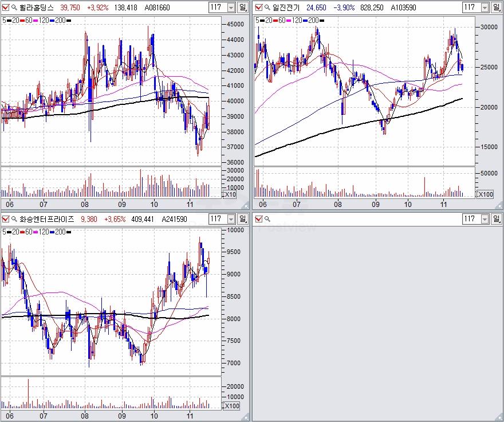Image resolution: width=504 pixels, height=422 pixels.
Task: Click the X100 volume scale label in 화승엔터프라이즈 chart
Action: pyautogui.click(x=231, y=406)
